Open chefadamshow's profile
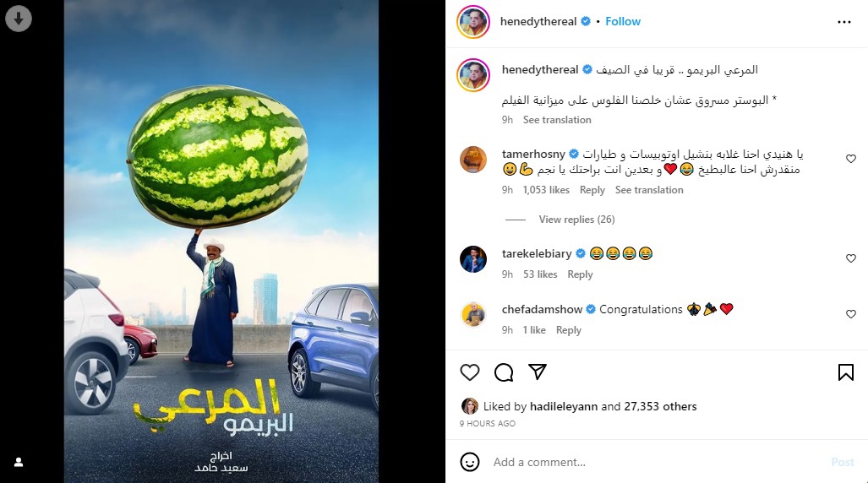 point(542,310)
